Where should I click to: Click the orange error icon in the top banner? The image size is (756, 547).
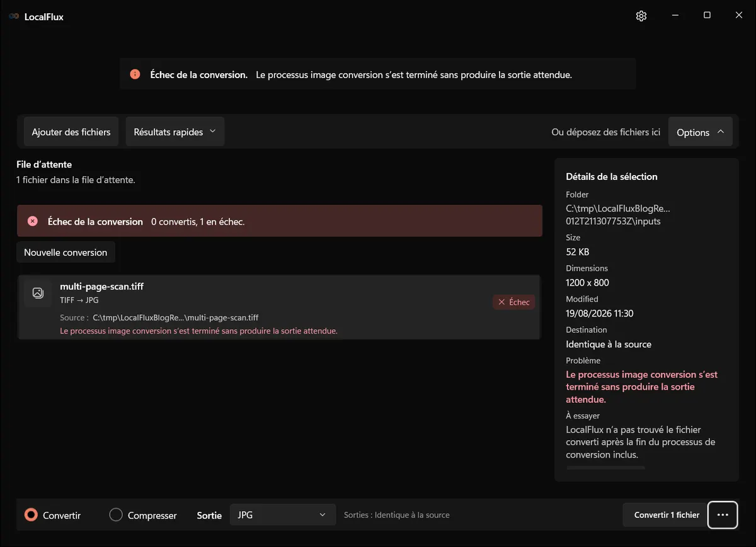coord(135,74)
